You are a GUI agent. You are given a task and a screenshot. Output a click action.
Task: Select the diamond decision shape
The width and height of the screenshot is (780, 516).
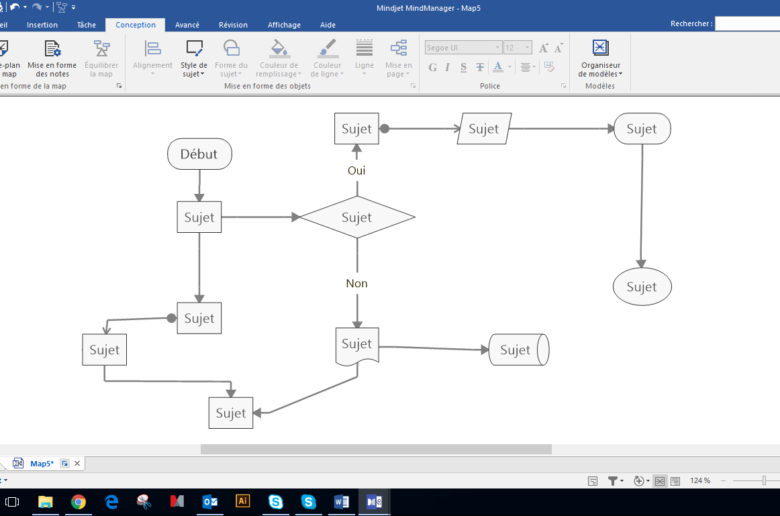[357, 217]
